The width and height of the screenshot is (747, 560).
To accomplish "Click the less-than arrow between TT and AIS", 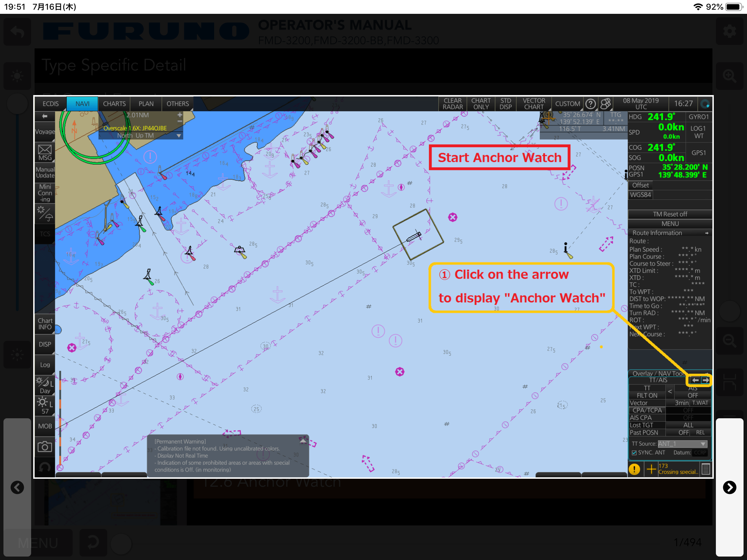I will point(670,392).
